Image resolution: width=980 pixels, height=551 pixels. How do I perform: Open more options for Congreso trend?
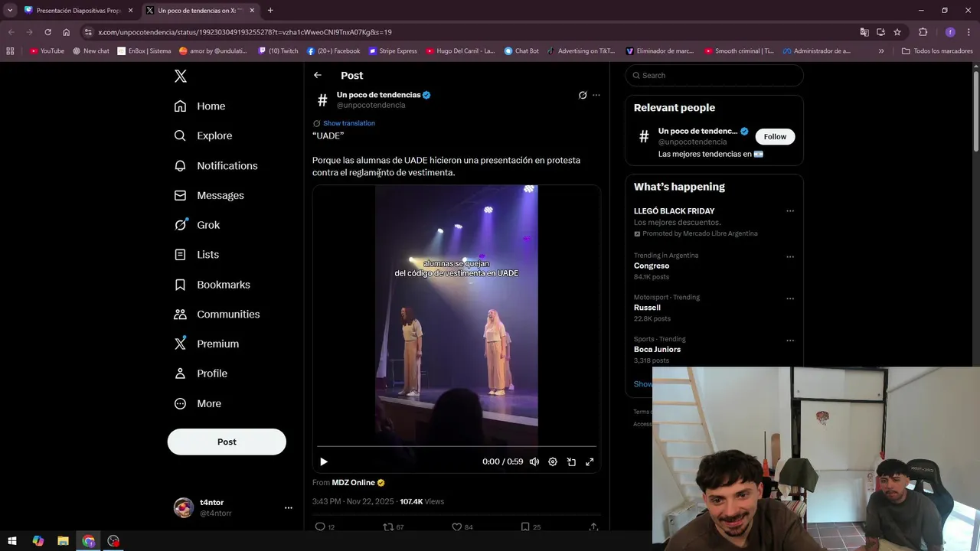click(790, 257)
